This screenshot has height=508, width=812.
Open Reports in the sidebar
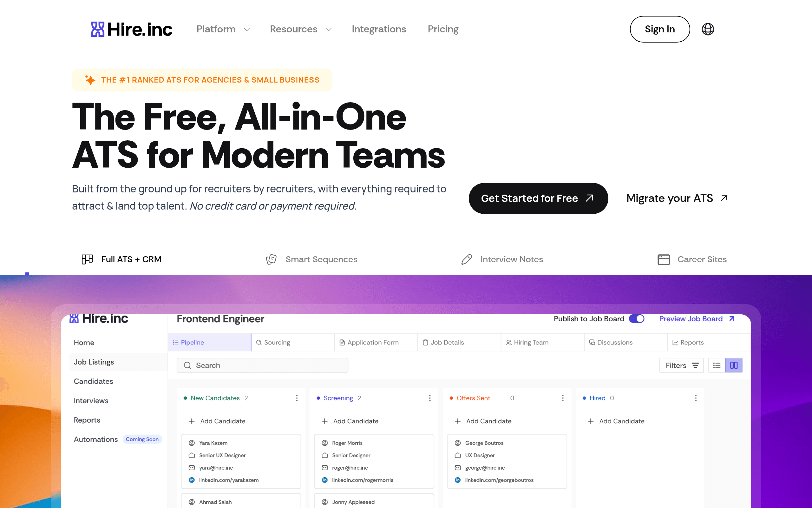tap(87, 420)
